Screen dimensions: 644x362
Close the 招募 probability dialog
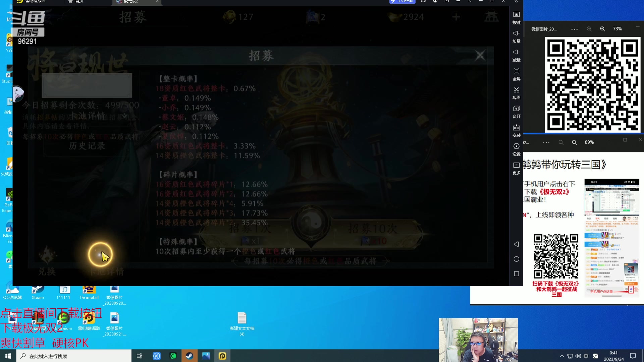coord(480,55)
